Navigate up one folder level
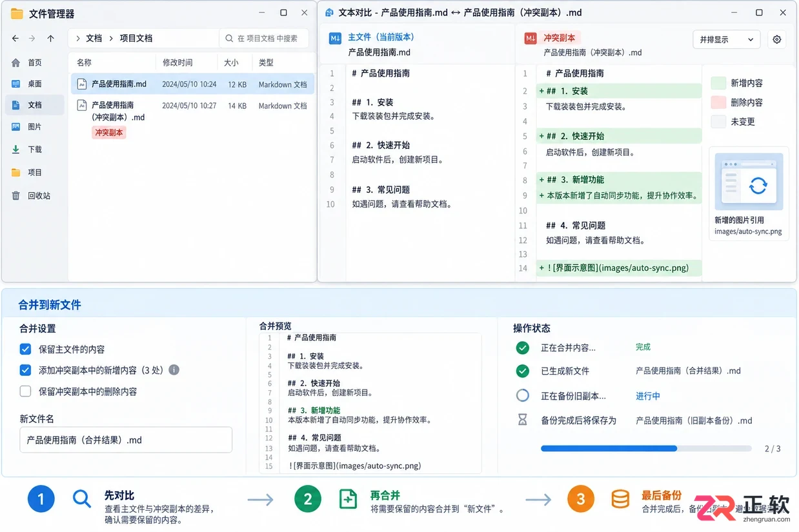Screen dimensions: 799x532 click(x=51, y=39)
